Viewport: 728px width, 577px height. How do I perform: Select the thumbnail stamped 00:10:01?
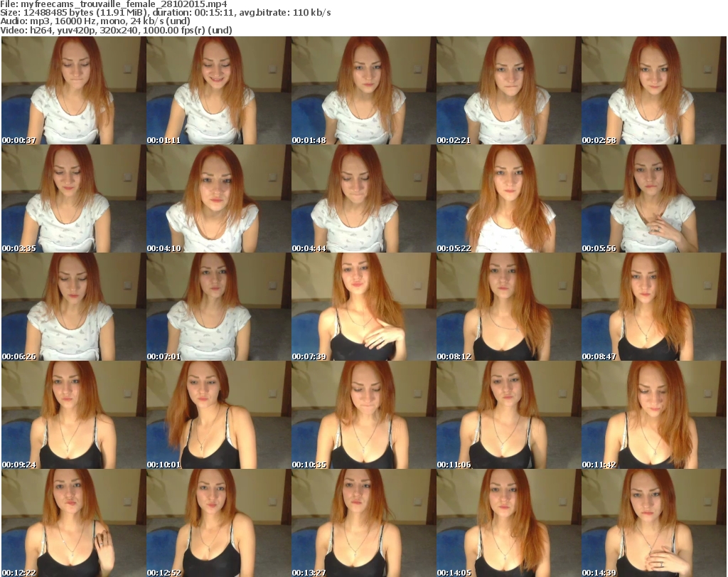tap(218, 415)
